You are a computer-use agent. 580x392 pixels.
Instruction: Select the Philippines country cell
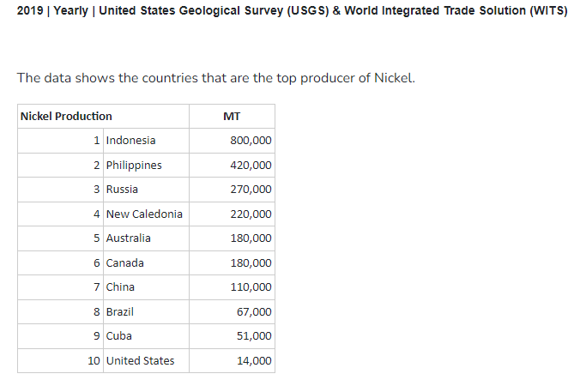coord(134,165)
